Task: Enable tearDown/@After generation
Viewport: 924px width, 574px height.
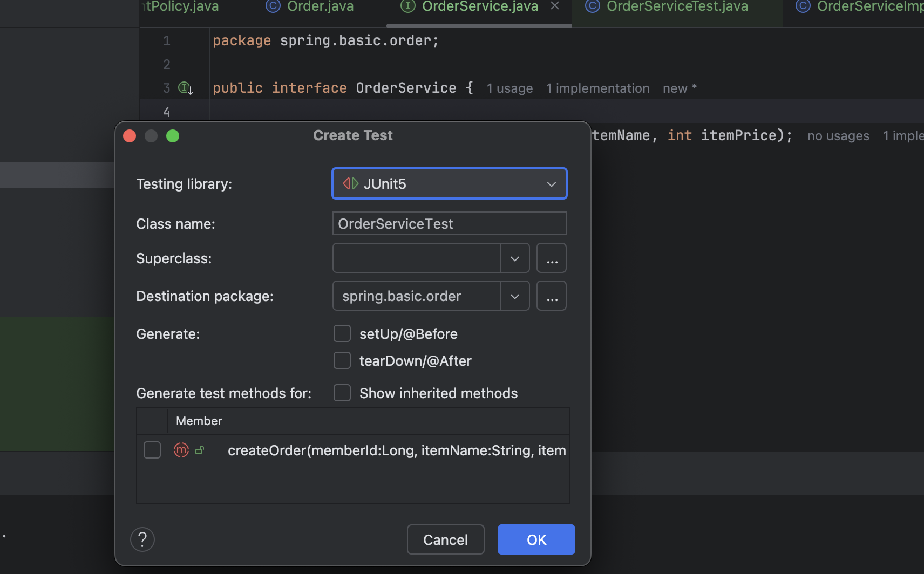Action: (x=342, y=360)
